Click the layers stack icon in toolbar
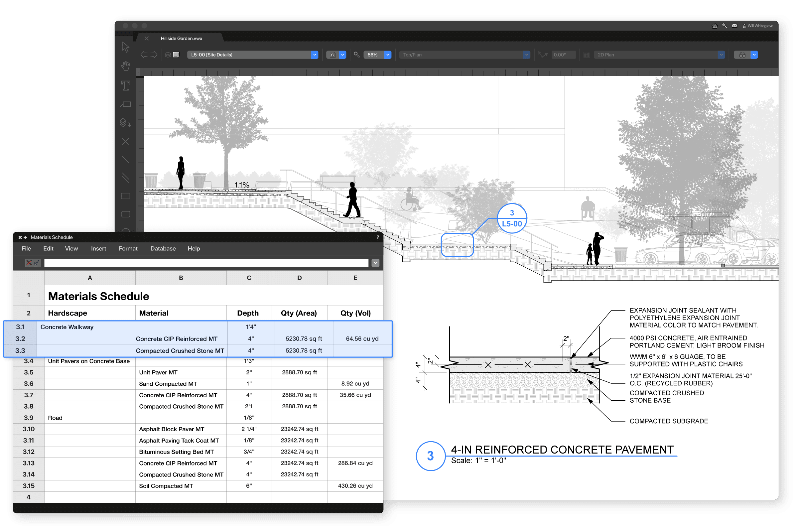Image resolution: width=798 pixels, height=532 pixels. tap(168, 55)
